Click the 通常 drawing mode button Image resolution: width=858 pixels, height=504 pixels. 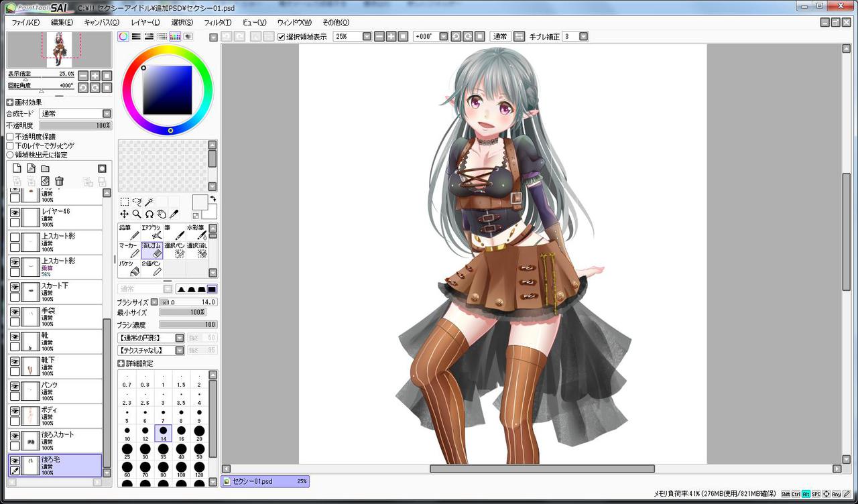pyautogui.click(x=500, y=36)
